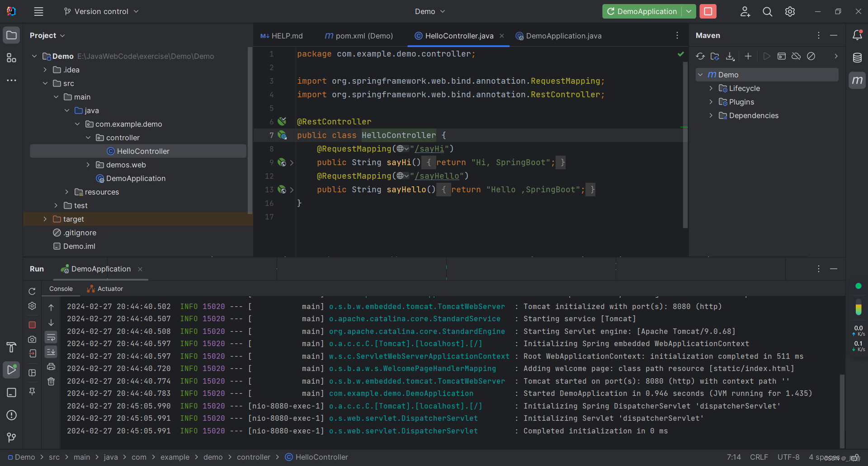Switch to the pom.xml editor tab

point(359,35)
